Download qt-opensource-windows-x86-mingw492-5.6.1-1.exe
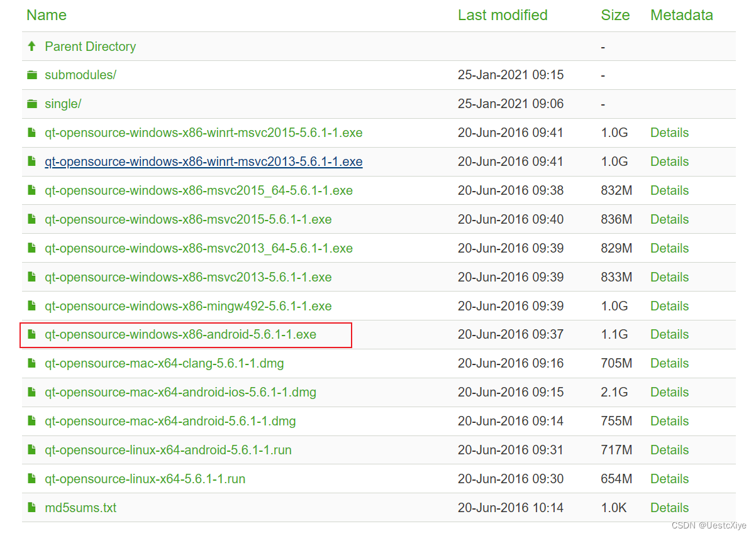The image size is (756, 536). point(188,306)
